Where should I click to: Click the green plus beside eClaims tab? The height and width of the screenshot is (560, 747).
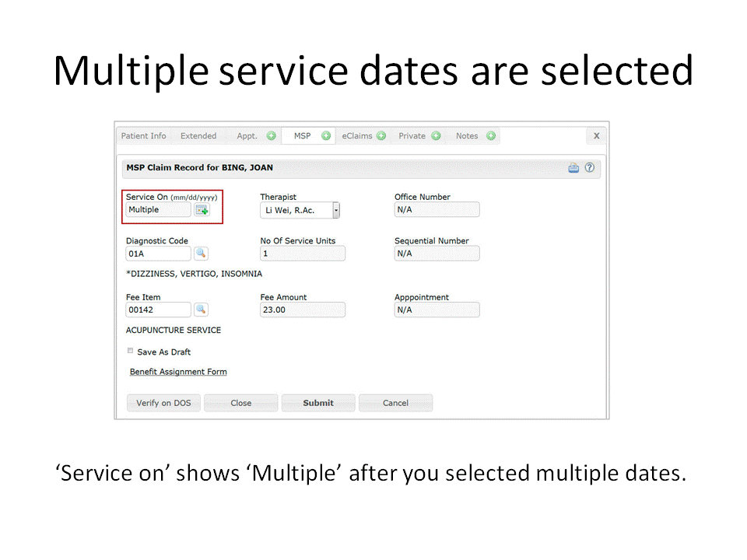381,136
